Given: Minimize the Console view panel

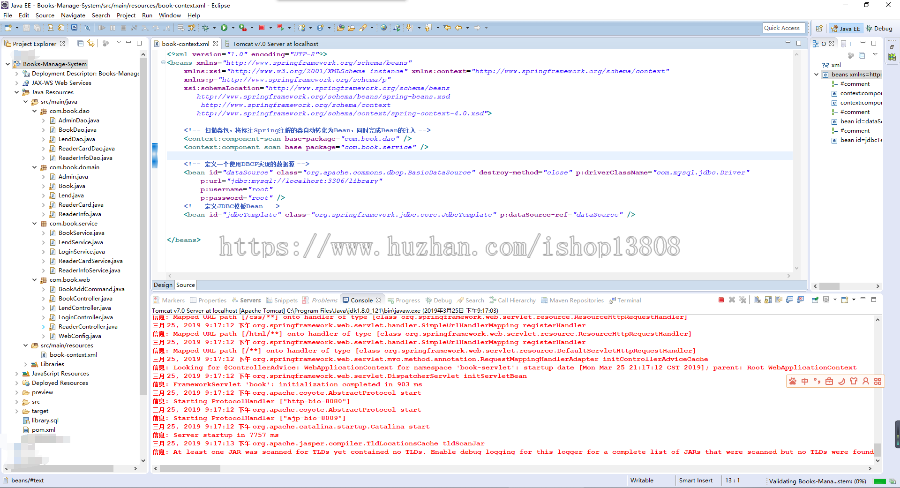Looking at the screenshot, I should (863, 299).
